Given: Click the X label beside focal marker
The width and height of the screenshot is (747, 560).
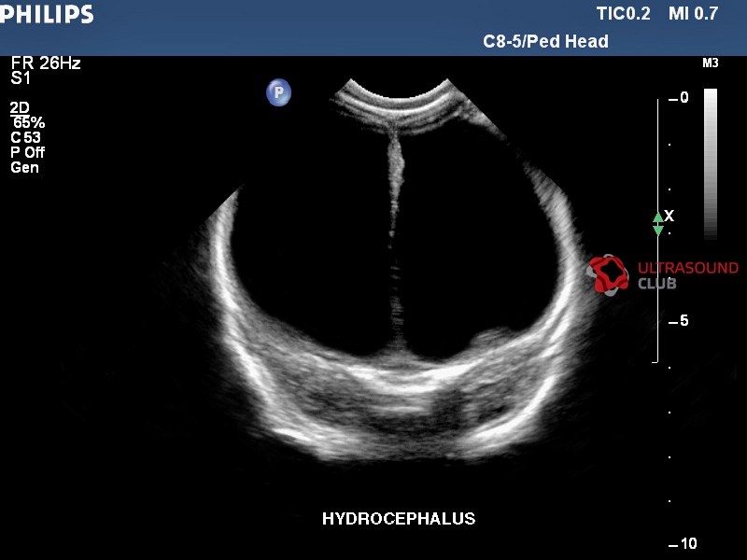Looking at the screenshot, I should click(x=669, y=216).
